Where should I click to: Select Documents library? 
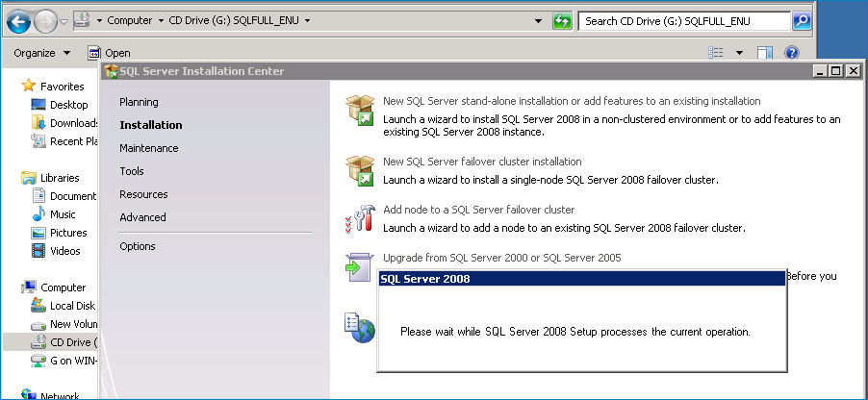[x=73, y=196]
